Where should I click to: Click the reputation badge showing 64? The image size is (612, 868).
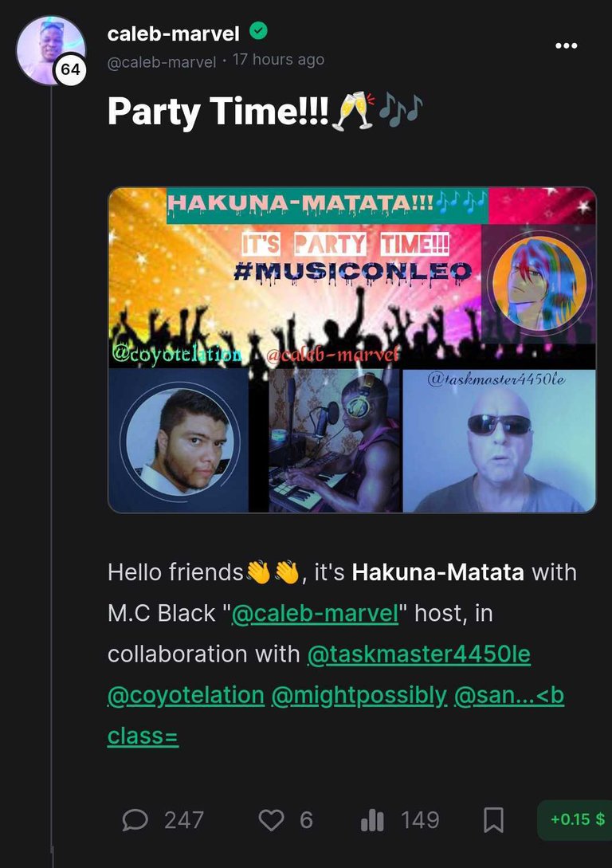click(x=70, y=70)
